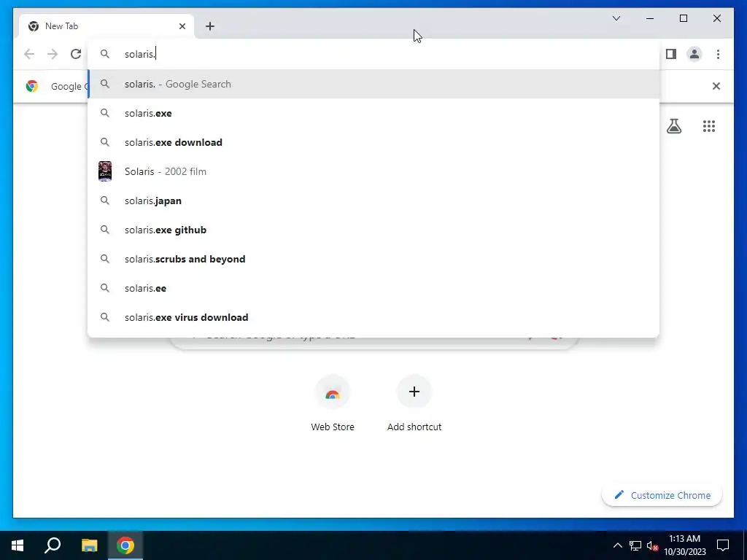Click the Google Chrome logo in info bar
Screen dimensions: 747x560
pyautogui.click(x=32, y=86)
